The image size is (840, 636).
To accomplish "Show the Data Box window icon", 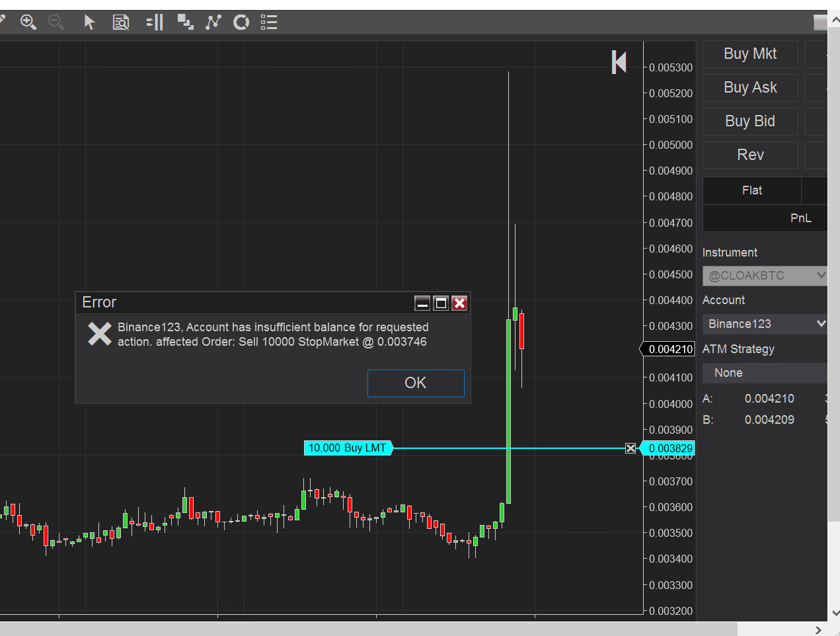I will [121, 22].
